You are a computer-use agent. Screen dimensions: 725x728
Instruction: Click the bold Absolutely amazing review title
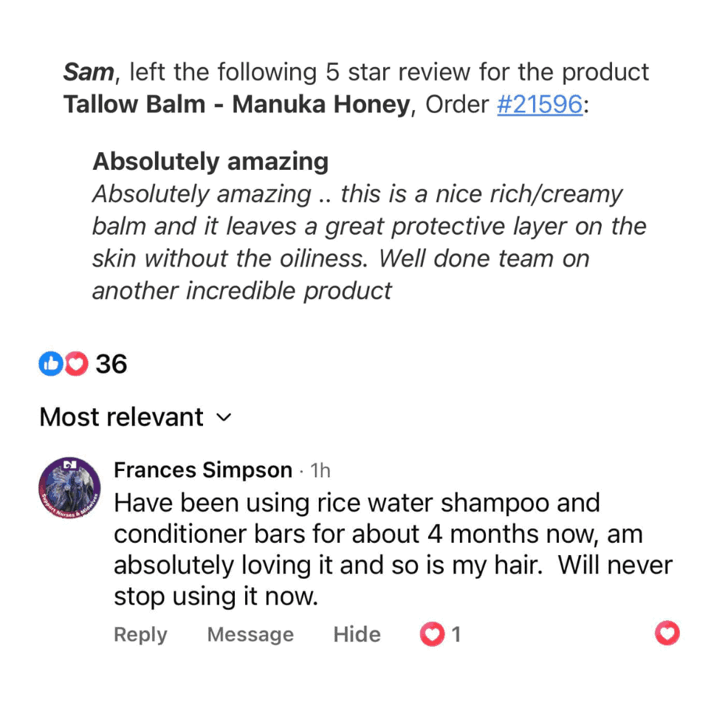pos(210,161)
